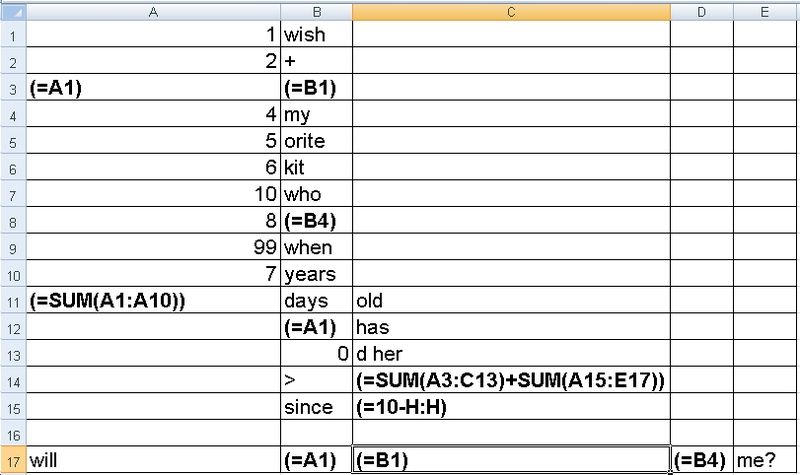Select column D header
Image resolution: width=800 pixels, height=475 pixels.
[701, 11]
